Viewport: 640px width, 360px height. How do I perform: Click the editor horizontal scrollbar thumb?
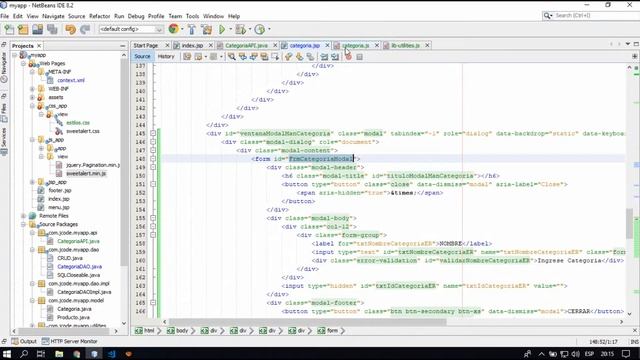point(308,322)
